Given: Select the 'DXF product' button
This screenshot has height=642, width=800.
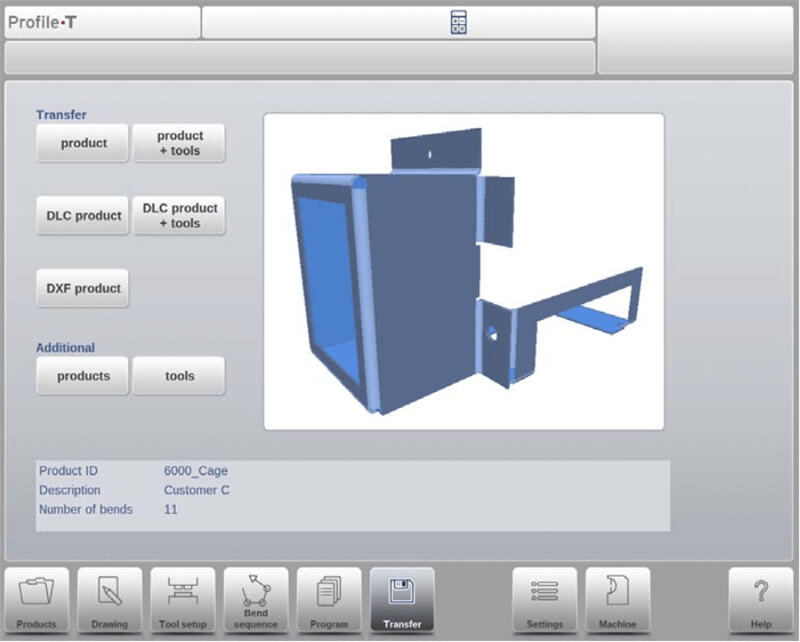Looking at the screenshot, I should pos(83,288).
